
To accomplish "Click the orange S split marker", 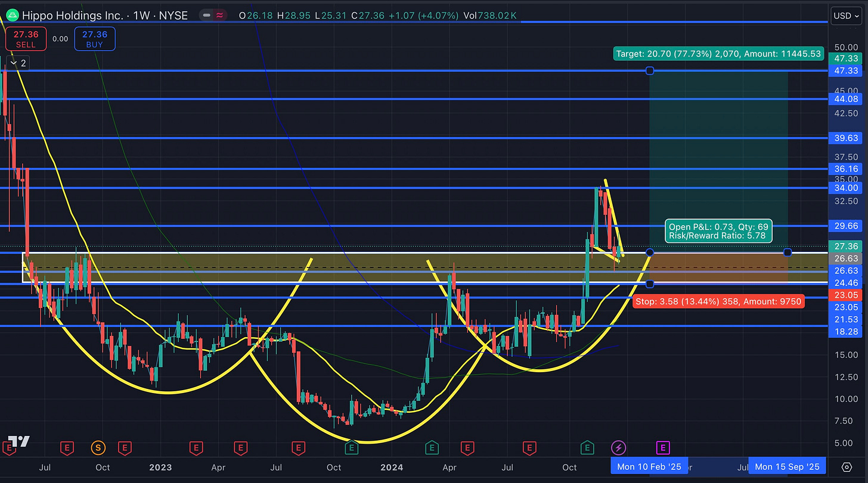I will click(x=98, y=447).
